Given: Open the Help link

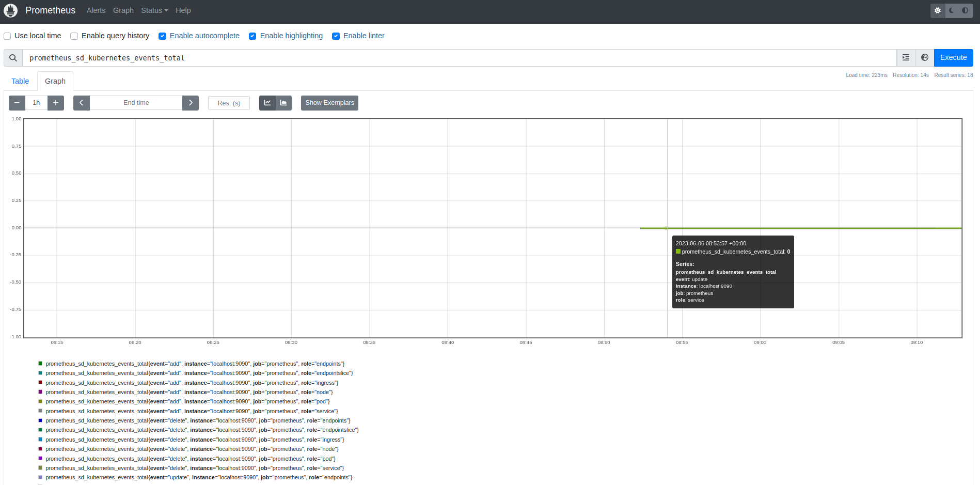Looking at the screenshot, I should [183, 10].
